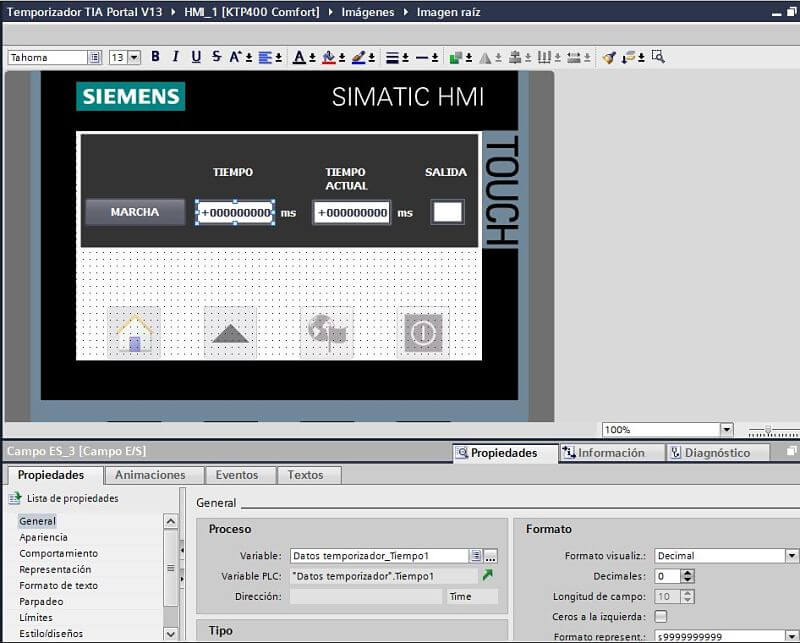Click the zoom selection magnifier icon
Screen dimensions: 800x643
coord(658,57)
